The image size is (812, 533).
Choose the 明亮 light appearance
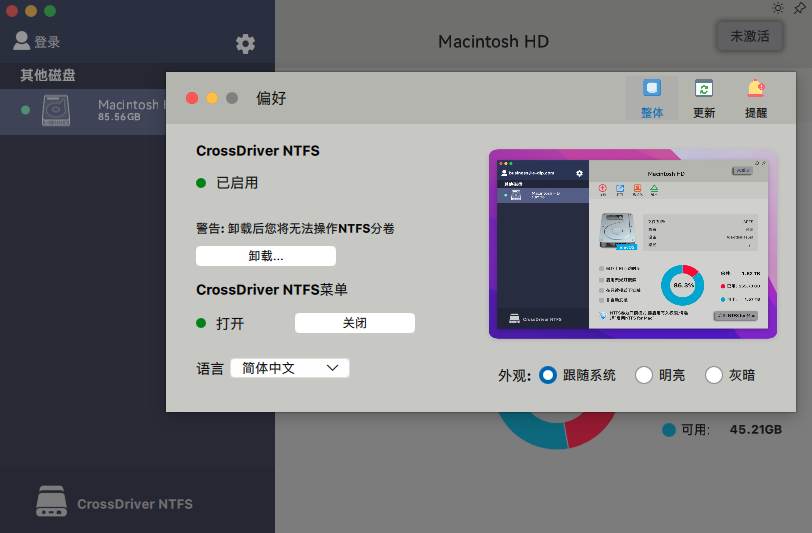tap(644, 375)
